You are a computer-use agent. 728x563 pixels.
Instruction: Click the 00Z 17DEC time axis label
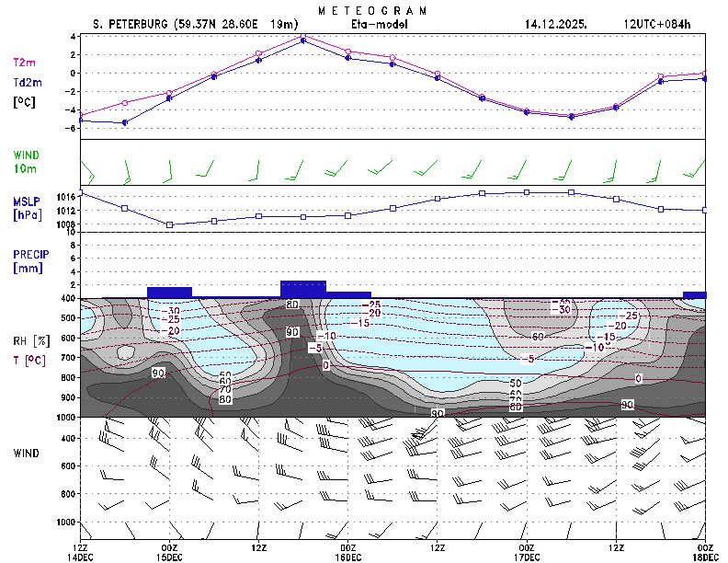[x=526, y=553]
